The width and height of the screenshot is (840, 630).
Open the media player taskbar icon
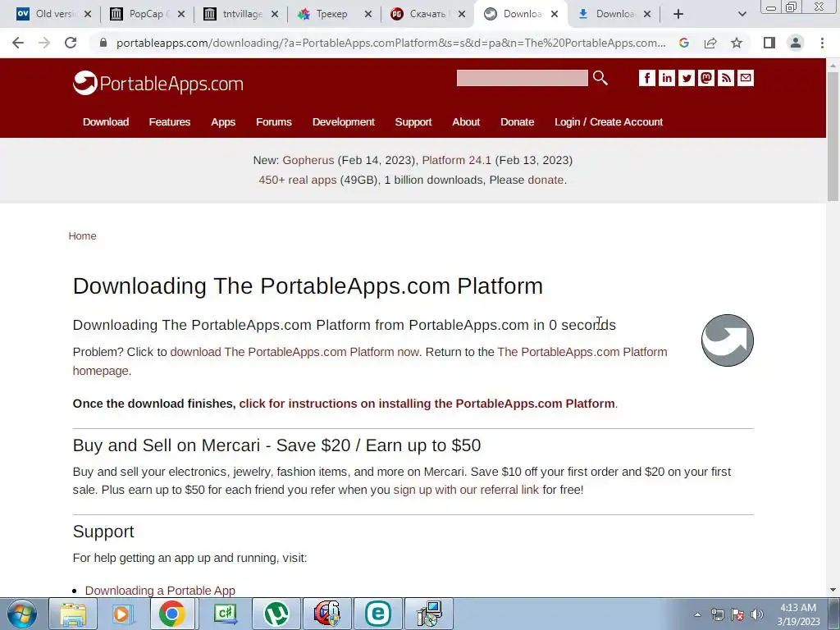tap(121, 614)
